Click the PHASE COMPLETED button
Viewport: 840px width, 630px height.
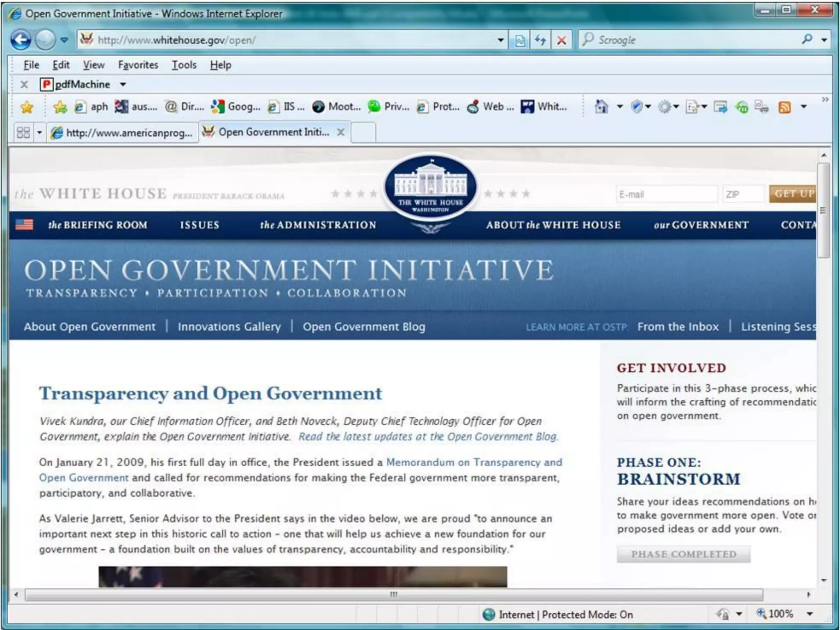coord(683,554)
